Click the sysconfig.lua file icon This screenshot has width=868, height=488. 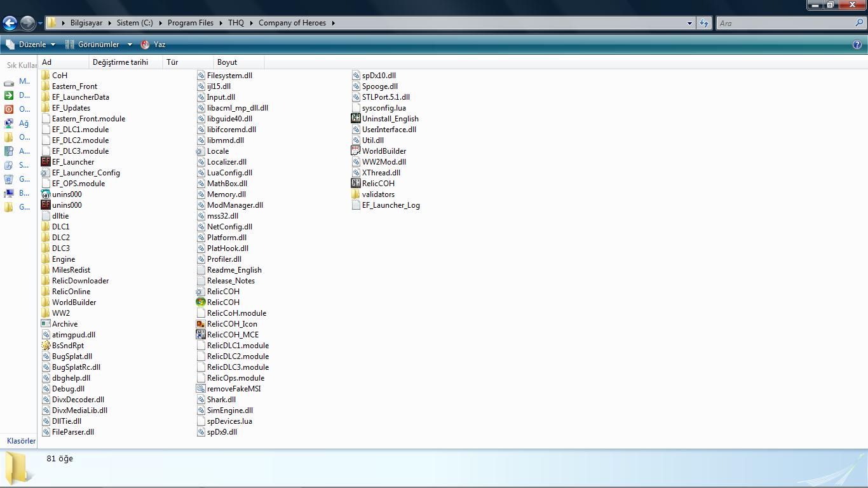click(x=356, y=108)
